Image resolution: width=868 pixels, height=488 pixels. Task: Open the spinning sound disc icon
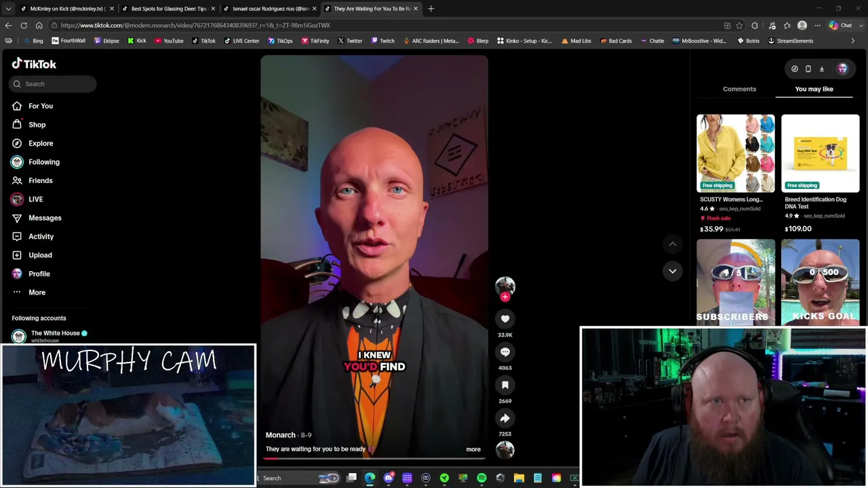(505, 449)
